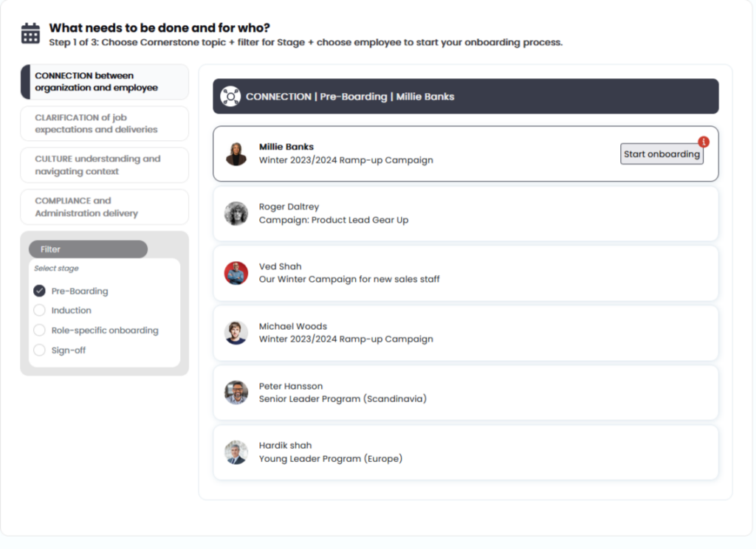Click the Filter header pill
Screen dimensions: 756x549
88,249
